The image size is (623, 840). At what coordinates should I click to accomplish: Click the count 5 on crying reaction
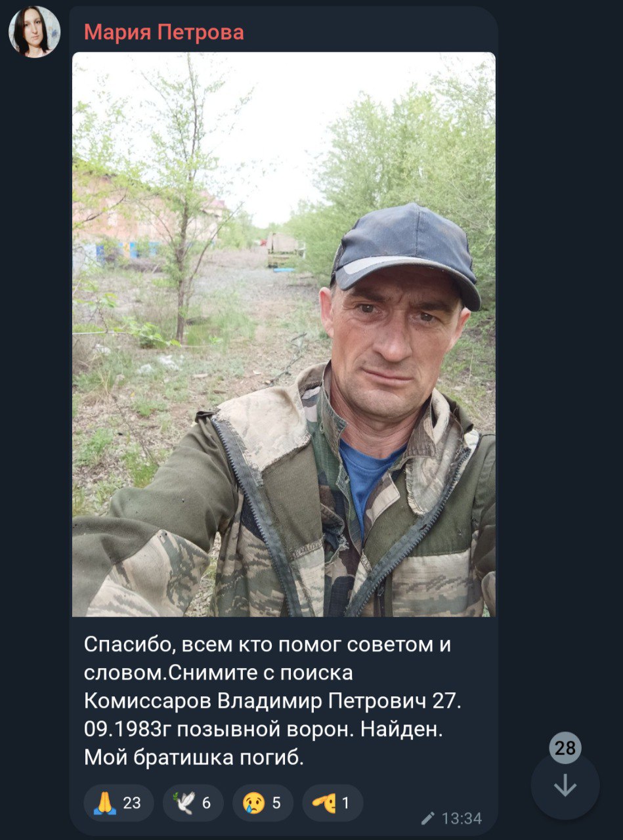click(276, 803)
